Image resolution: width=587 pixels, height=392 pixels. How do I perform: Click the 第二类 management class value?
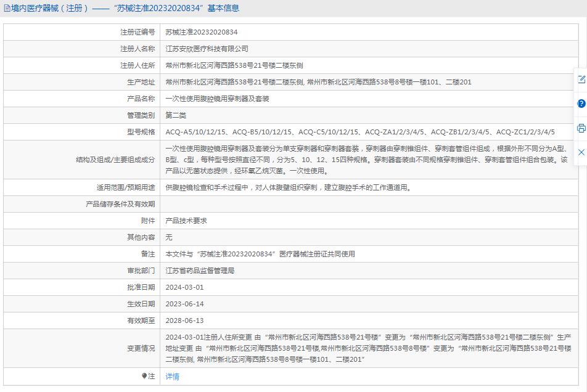[176, 115]
